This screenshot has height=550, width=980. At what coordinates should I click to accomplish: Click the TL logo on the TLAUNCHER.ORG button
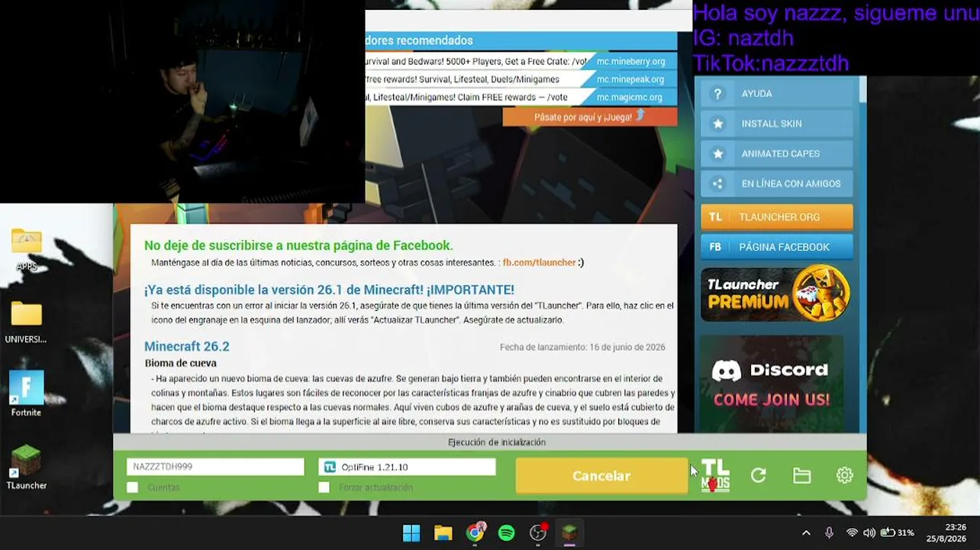715,217
